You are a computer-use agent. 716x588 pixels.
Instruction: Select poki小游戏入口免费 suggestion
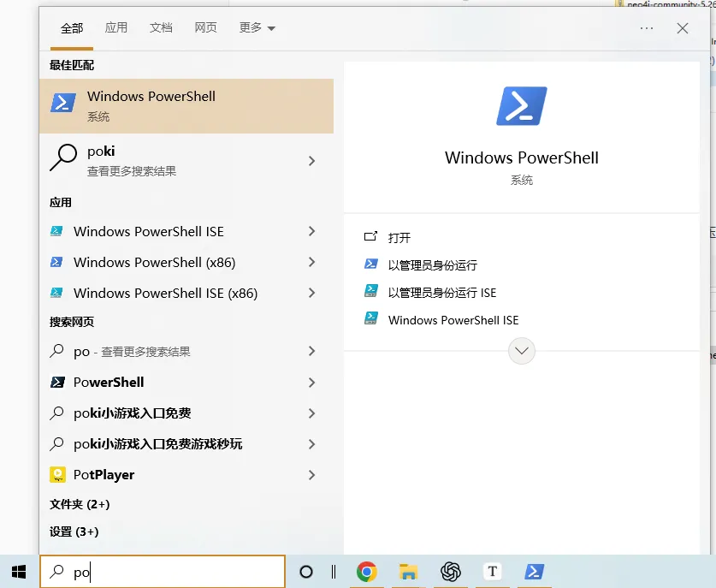point(186,413)
